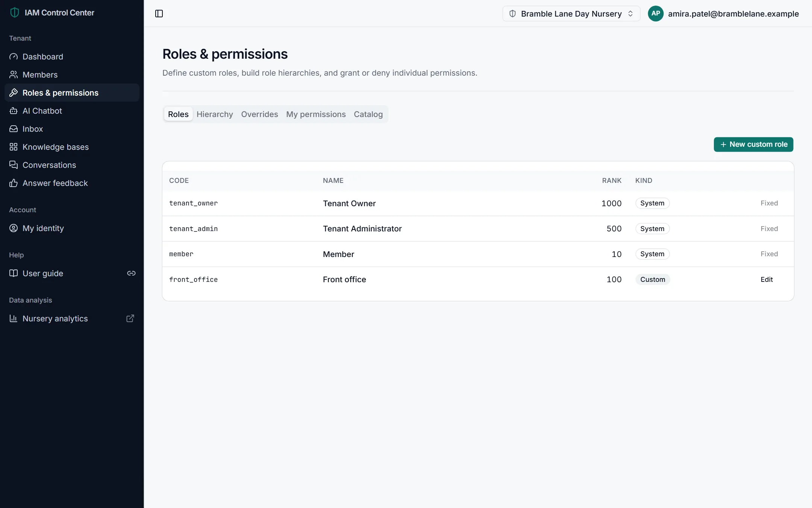This screenshot has width=812, height=508.
Task: Click the Front office name cell
Action: (x=344, y=280)
